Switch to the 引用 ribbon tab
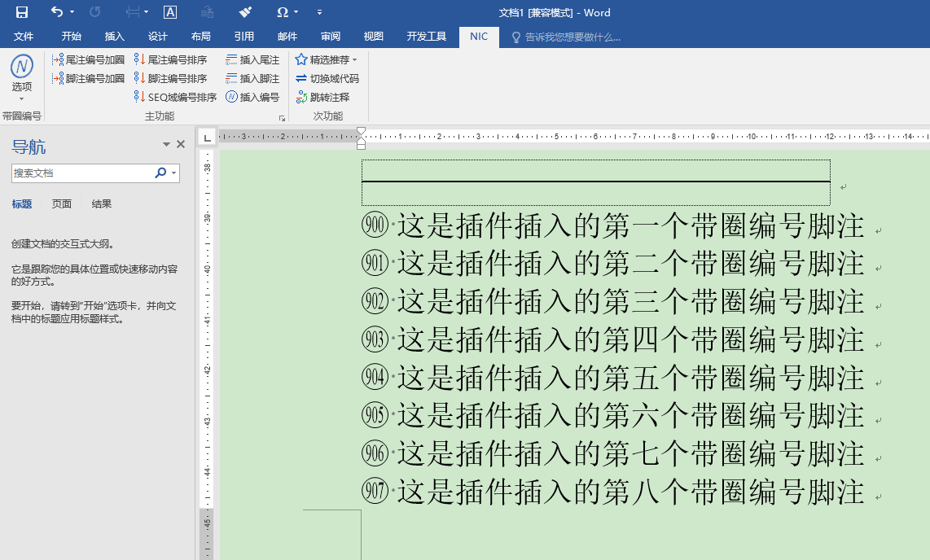Viewport: 930px width, 560px height. point(243,36)
